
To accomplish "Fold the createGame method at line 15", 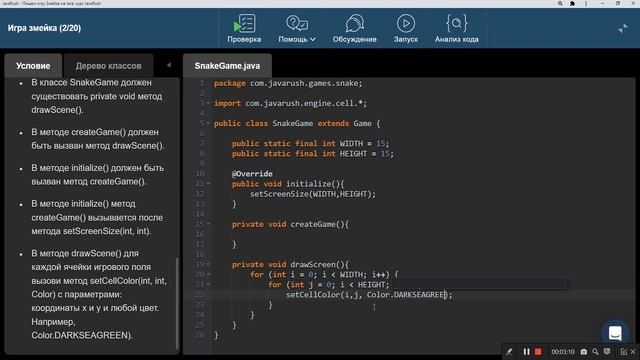I will [x=208, y=224].
